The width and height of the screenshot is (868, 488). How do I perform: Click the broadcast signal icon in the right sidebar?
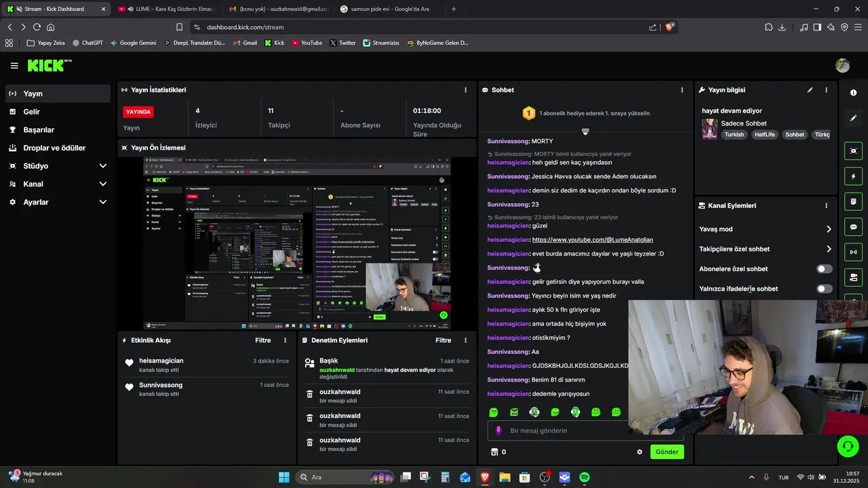853,252
